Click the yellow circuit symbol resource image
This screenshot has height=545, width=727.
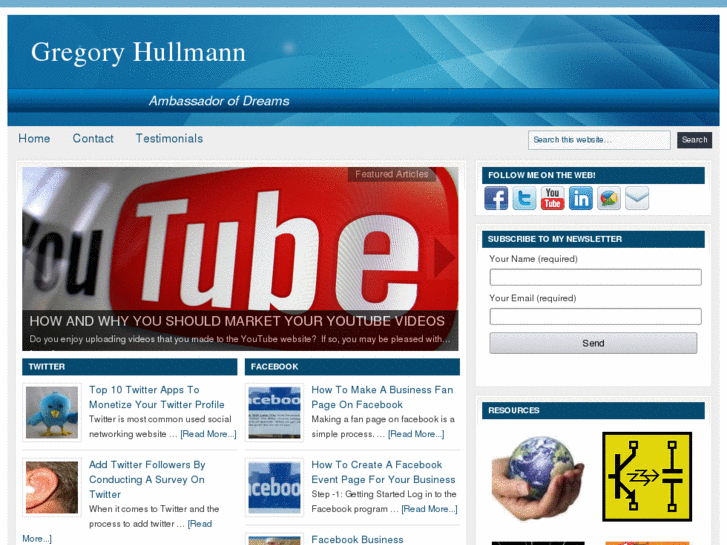pyautogui.click(x=647, y=477)
